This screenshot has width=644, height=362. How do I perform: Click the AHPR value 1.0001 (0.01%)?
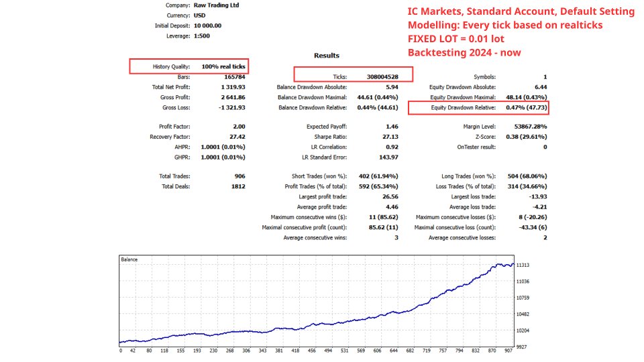[x=223, y=147]
